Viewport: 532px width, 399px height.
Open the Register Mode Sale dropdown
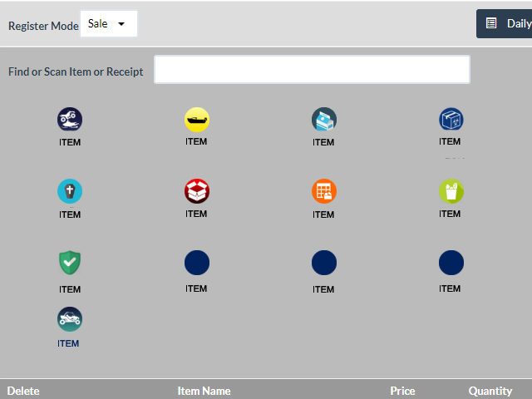(109, 24)
